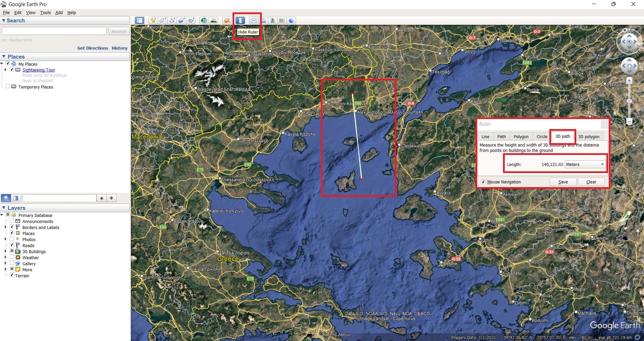Open the Meters unit dropdown
The width and height of the screenshot is (644, 341).
(x=585, y=164)
